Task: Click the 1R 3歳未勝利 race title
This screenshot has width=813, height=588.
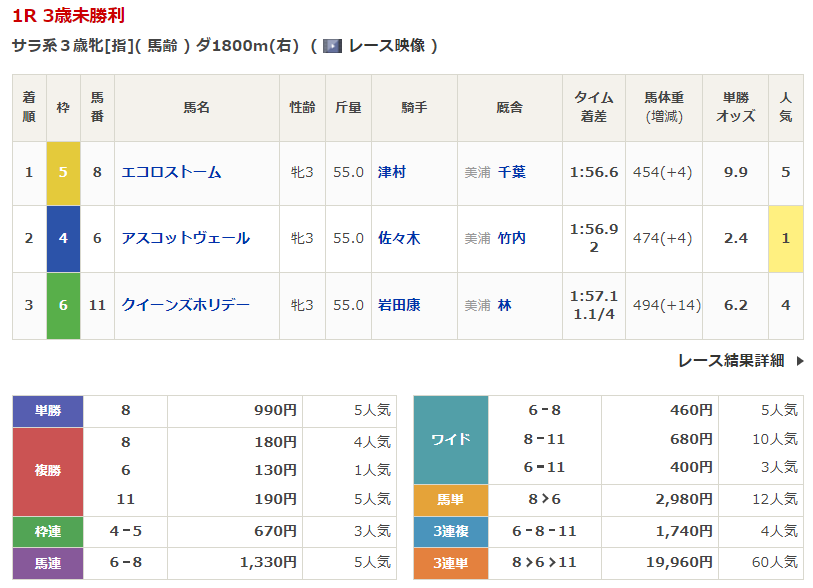Action: [x=69, y=16]
